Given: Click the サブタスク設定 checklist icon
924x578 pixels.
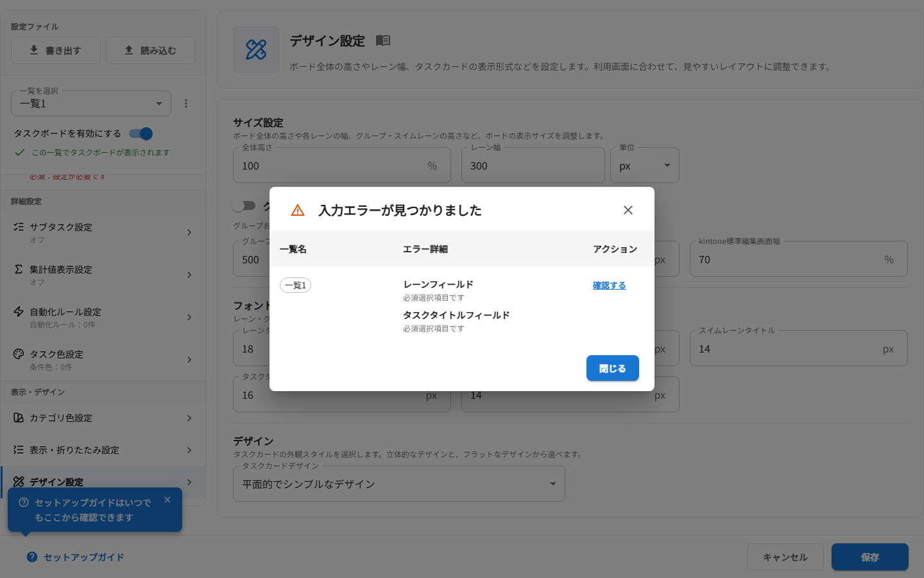Looking at the screenshot, I should pyautogui.click(x=19, y=227).
